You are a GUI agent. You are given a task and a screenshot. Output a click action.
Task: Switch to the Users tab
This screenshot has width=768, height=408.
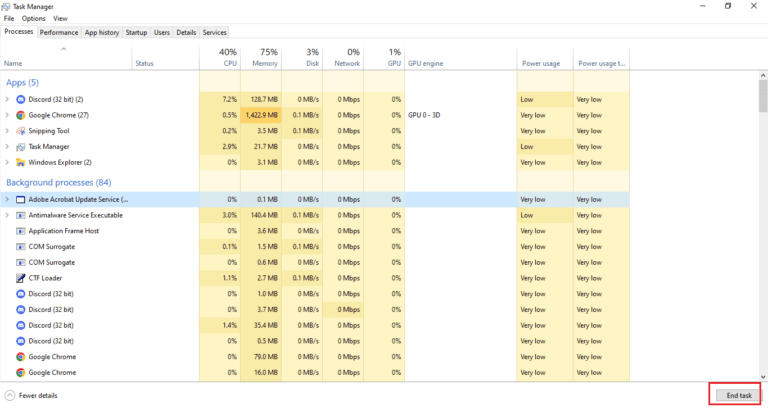(162, 32)
